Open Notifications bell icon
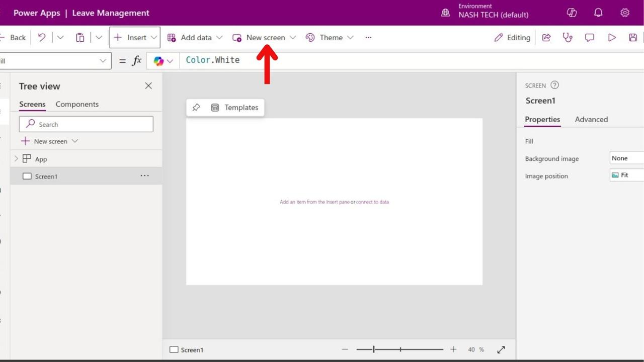 point(598,13)
